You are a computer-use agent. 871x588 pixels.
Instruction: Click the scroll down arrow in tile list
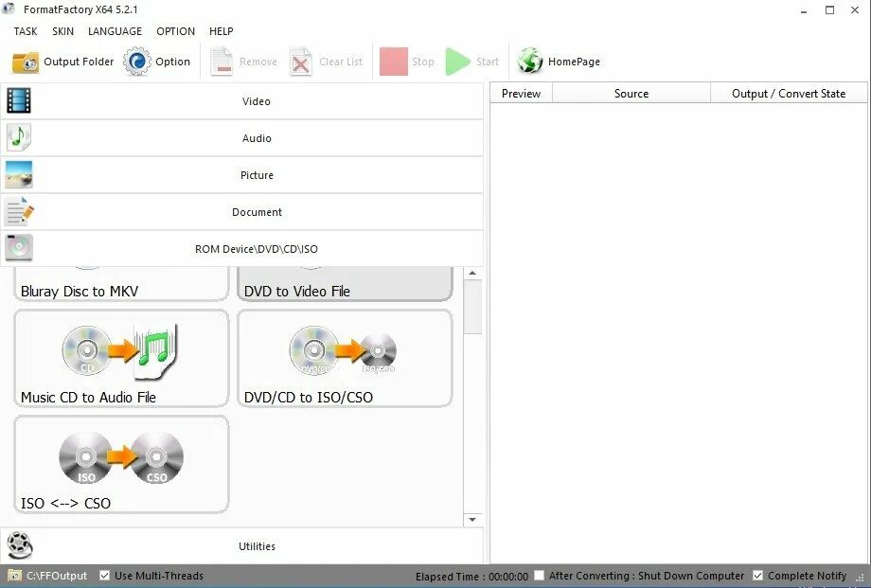tap(472, 520)
